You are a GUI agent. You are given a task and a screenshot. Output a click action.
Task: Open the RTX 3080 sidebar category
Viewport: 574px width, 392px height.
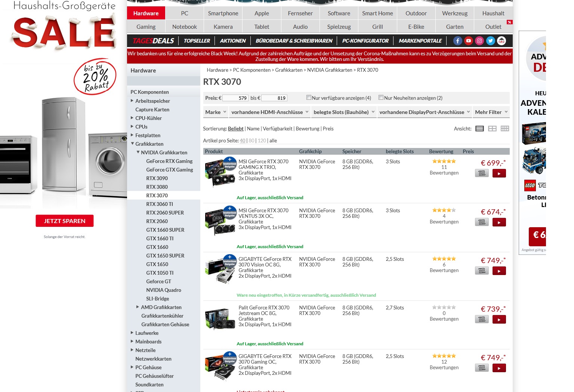pyautogui.click(x=157, y=187)
